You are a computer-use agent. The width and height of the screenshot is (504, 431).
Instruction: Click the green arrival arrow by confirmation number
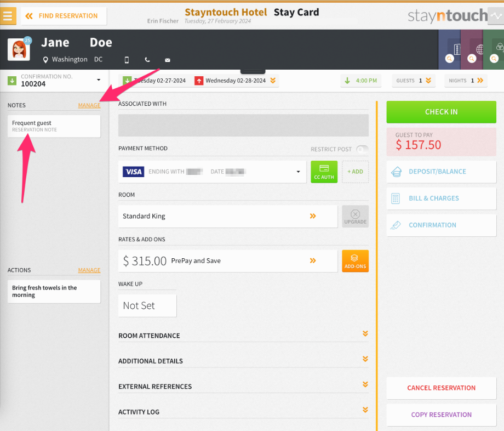(12, 81)
